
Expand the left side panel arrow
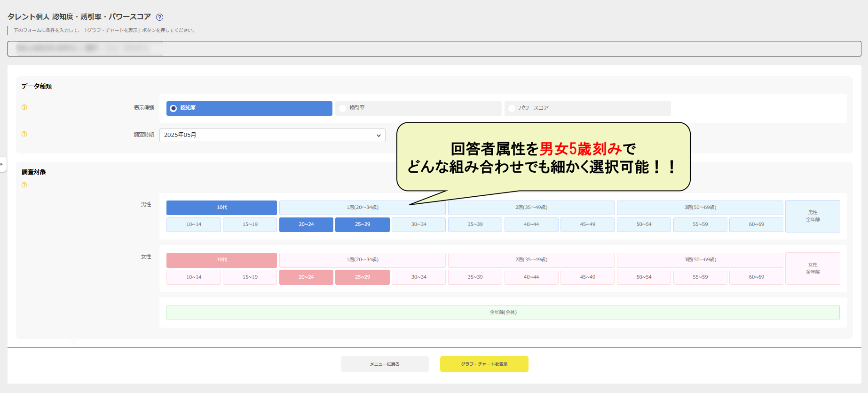coord(2,164)
